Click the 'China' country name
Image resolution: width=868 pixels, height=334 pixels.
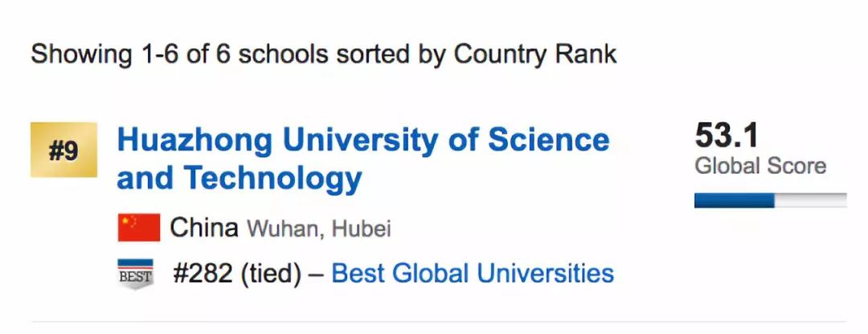(x=204, y=229)
